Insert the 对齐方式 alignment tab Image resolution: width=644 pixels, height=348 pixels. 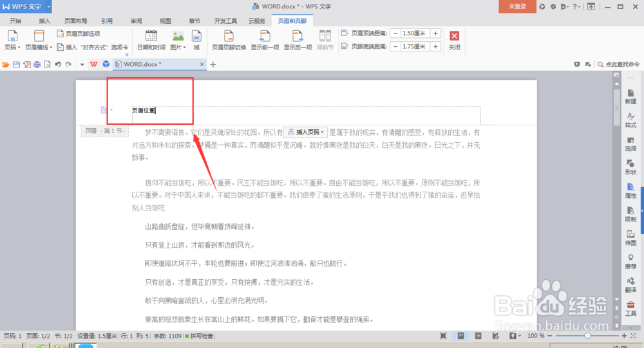tap(92, 47)
